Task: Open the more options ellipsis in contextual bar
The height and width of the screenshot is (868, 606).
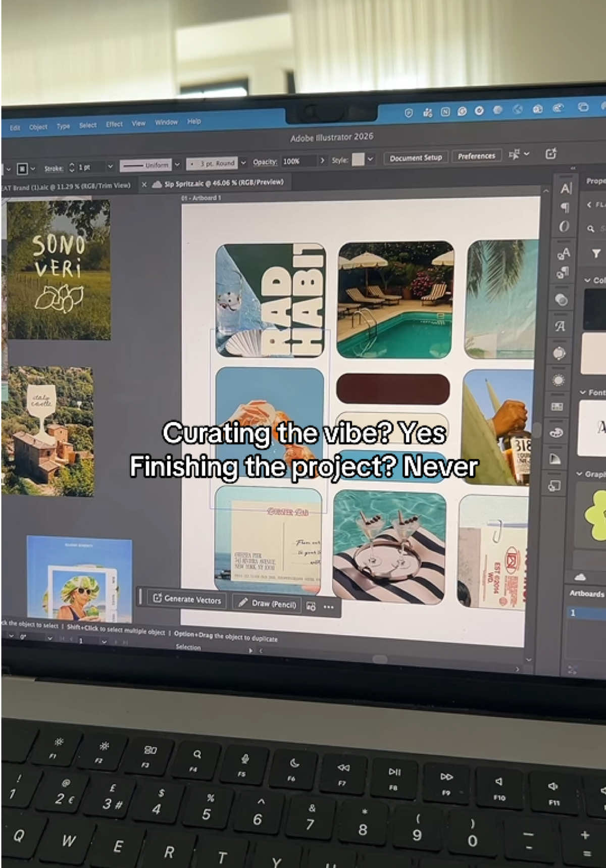Action: tap(329, 607)
